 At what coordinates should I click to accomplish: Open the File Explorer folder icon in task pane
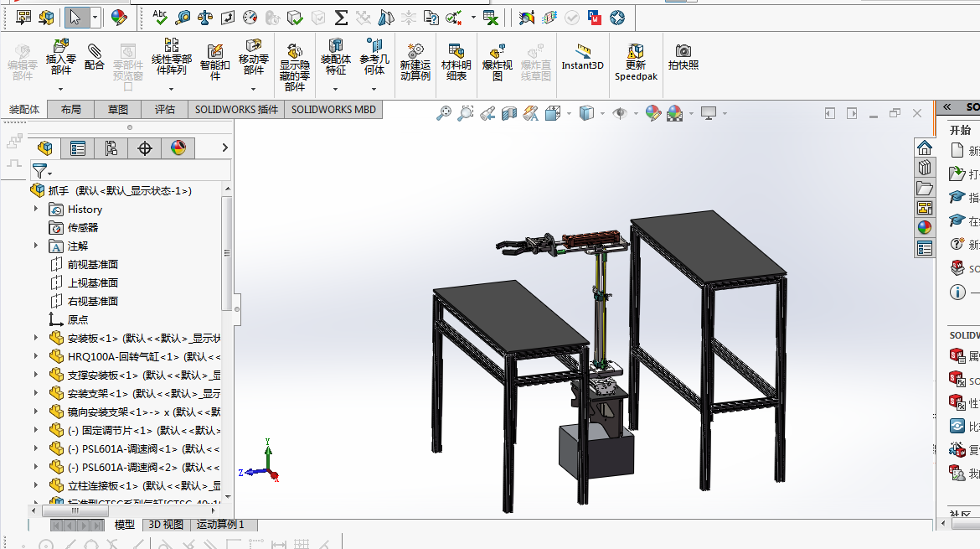click(925, 188)
